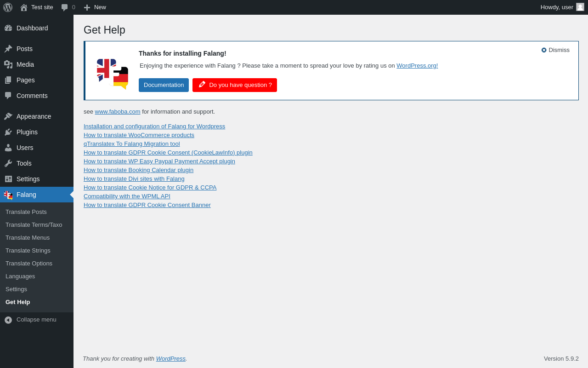588x368 pixels.
Task: Click the Dashboard gauge icon
Action: (8, 28)
